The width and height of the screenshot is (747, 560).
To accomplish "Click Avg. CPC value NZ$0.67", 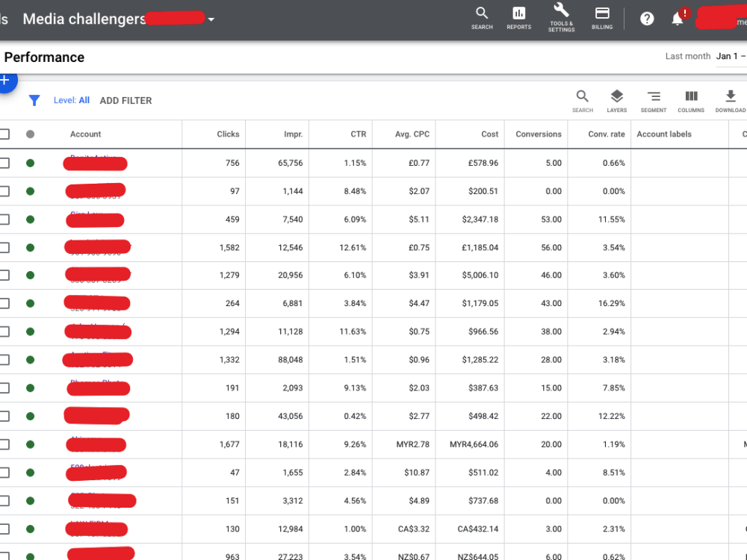I will coord(414,556).
